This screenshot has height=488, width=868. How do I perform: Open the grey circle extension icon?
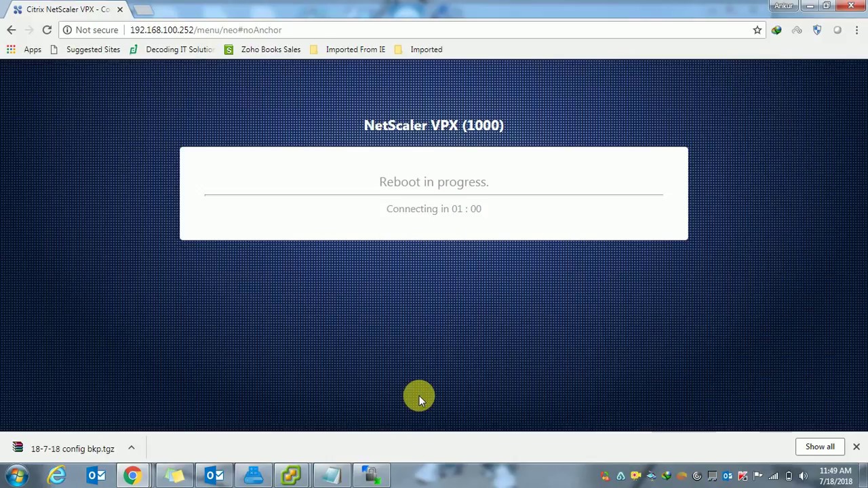click(837, 30)
